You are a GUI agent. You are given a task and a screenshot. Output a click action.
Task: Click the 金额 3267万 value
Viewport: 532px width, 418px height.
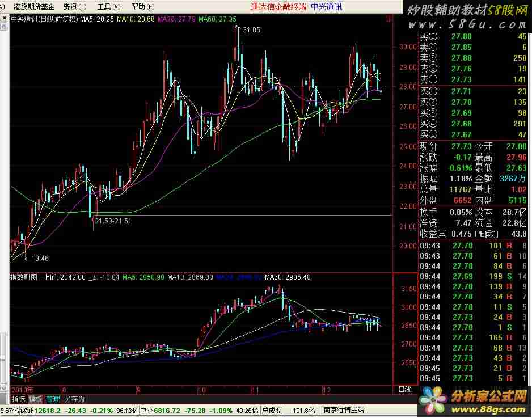point(513,179)
